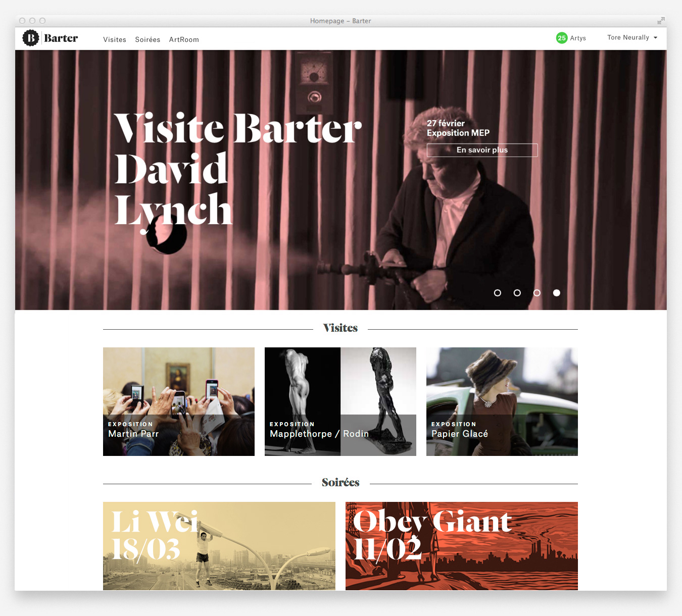Viewport: 682px width, 616px height.
Task: Select the fourth filled carousel dot
Action: pos(557,293)
